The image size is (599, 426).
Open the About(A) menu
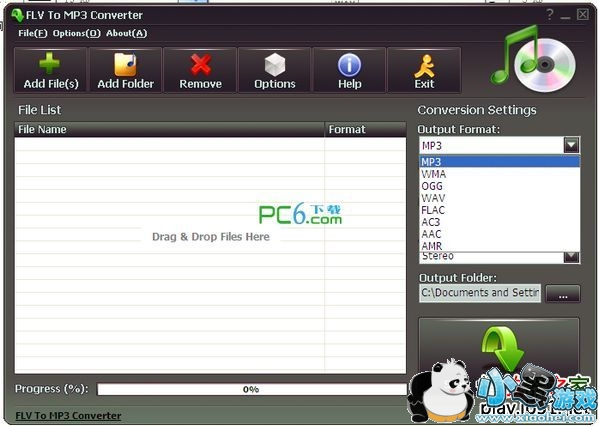[x=126, y=34]
